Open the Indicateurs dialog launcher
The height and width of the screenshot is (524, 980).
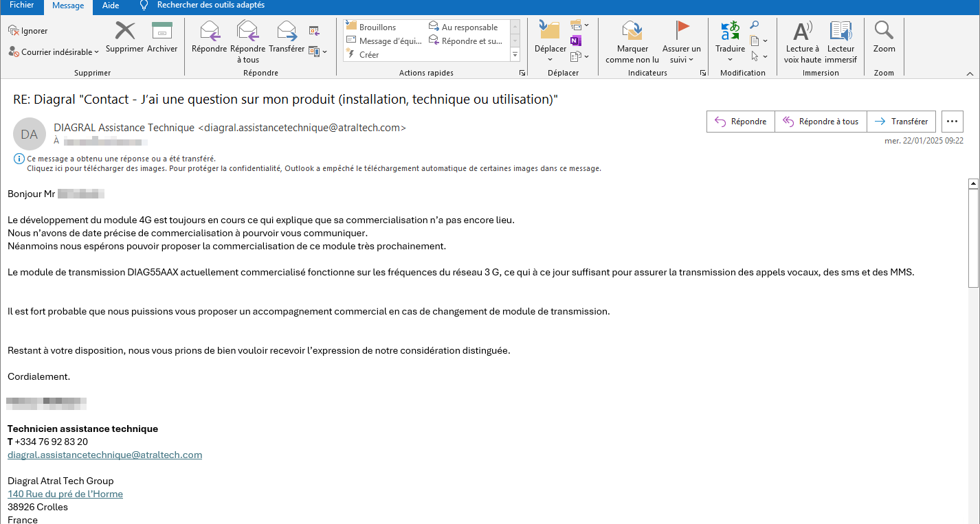(x=702, y=73)
